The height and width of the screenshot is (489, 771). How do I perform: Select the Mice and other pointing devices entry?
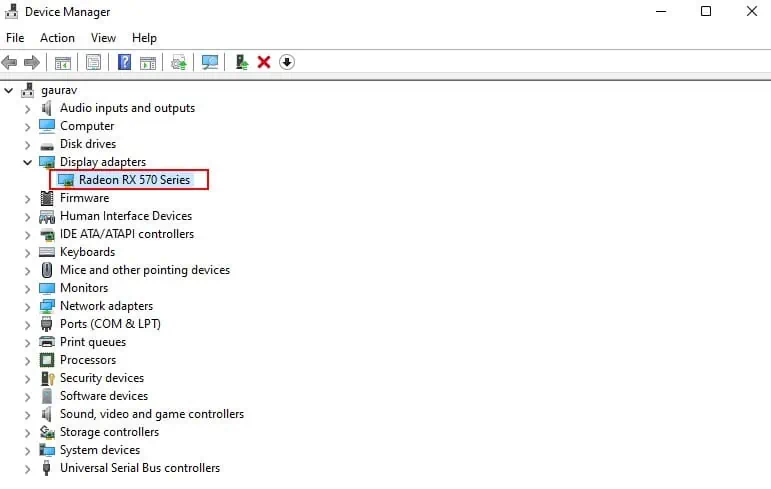pyautogui.click(x=145, y=270)
